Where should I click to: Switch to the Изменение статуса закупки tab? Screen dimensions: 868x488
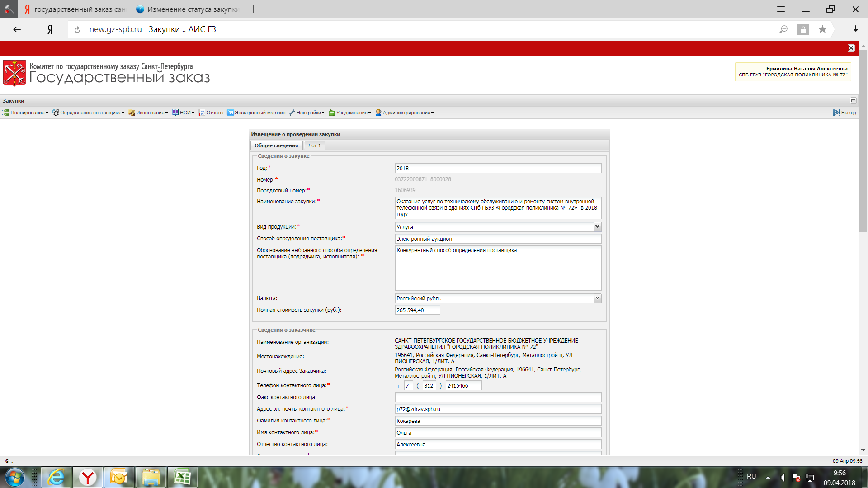tap(188, 9)
